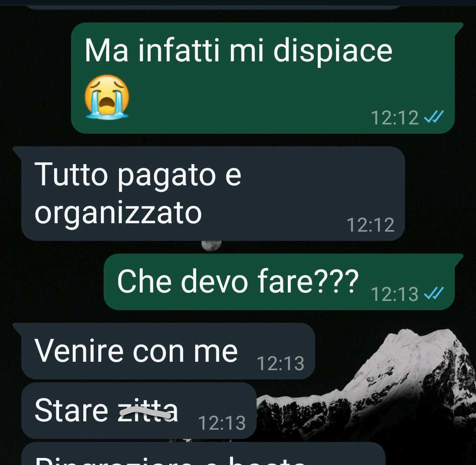This screenshot has height=465, width=476.
Task: Select the 'Venire con me' message
Action: click(164, 351)
